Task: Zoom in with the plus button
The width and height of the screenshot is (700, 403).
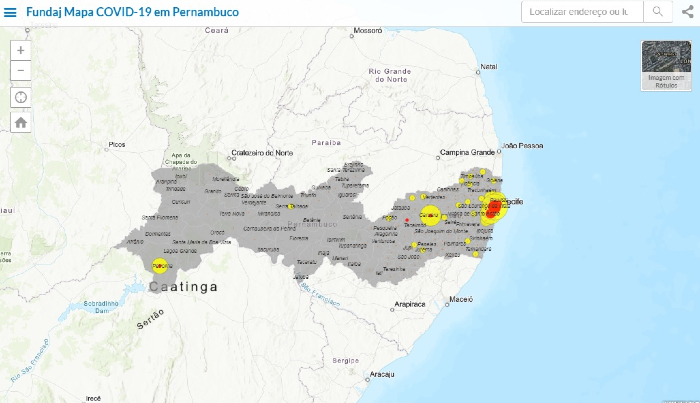Action: tap(21, 50)
